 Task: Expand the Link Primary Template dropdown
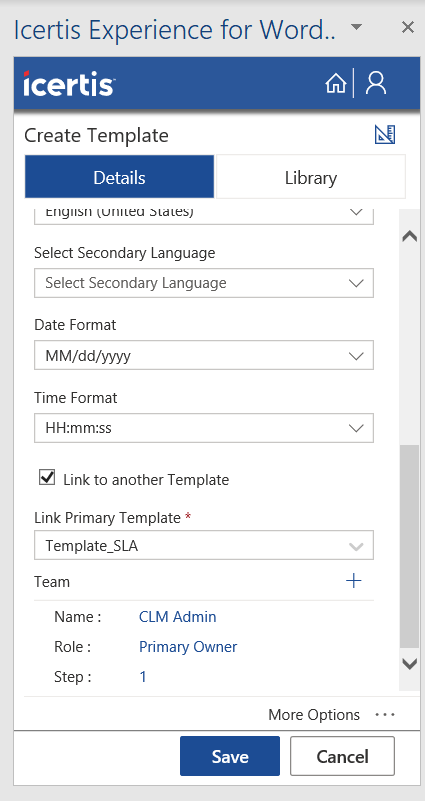(x=204, y=545)
